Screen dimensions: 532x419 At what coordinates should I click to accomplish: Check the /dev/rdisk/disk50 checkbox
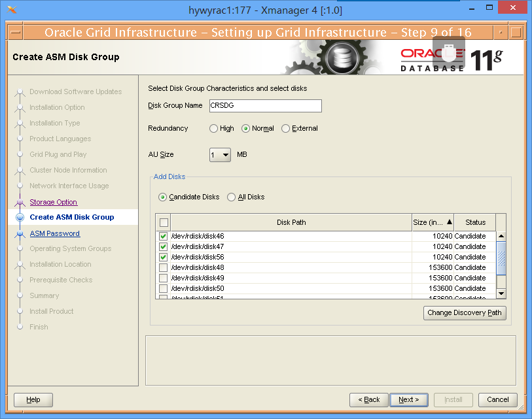pyautogui.click(x=163, y=288)
